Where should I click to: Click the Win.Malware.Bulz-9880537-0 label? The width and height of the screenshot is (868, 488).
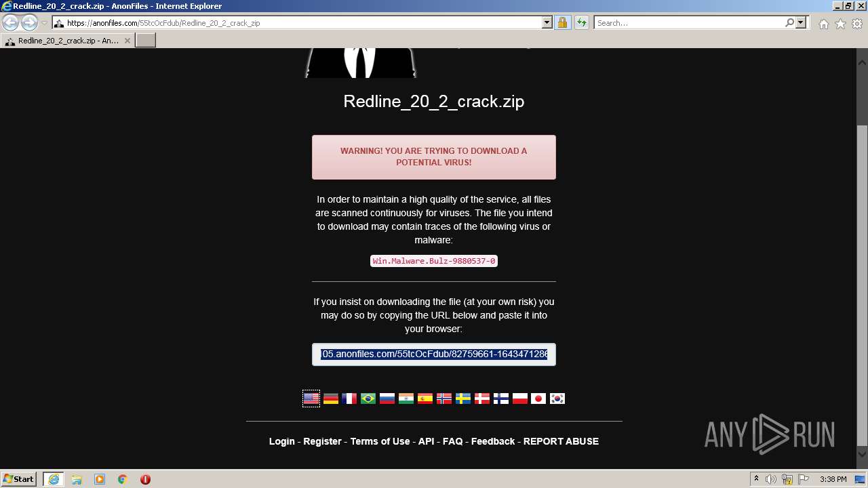point(434,261)
